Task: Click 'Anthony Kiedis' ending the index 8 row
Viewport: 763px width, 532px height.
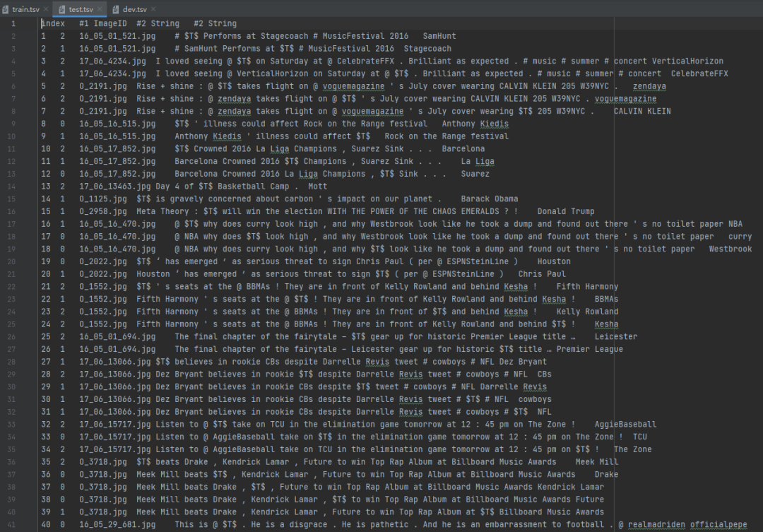Action: click(x=475, y=124)
